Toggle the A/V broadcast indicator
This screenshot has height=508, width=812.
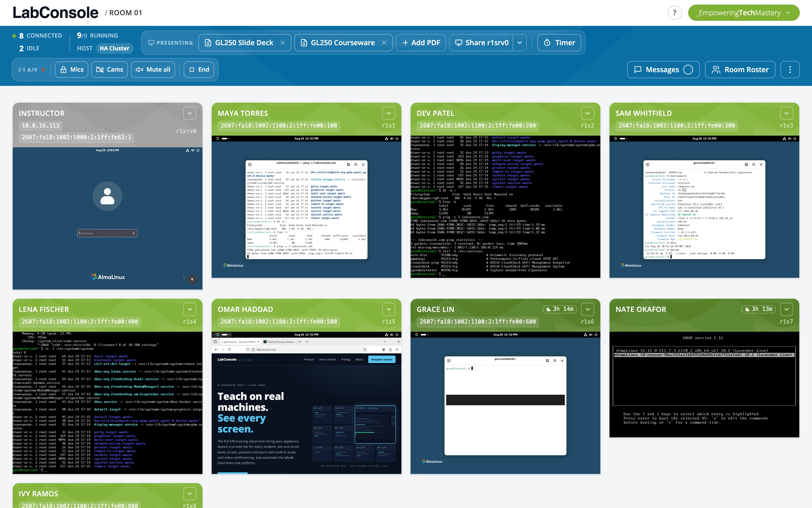tap(32, 70)
